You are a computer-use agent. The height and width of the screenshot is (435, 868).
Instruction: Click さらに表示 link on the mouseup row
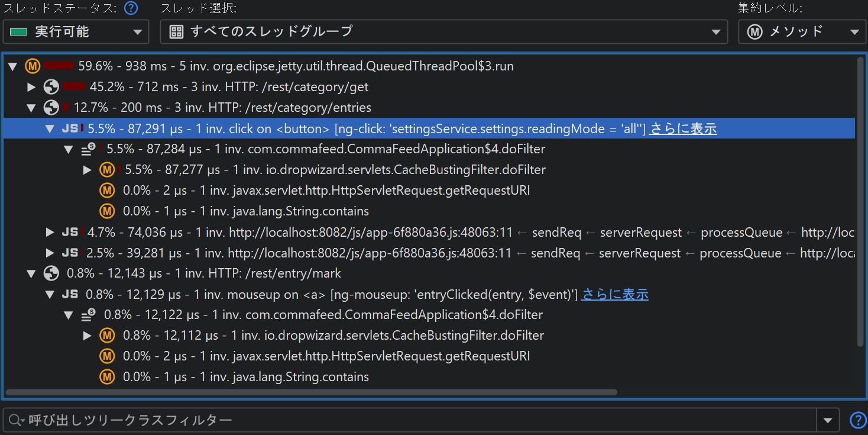coord(615,294)
